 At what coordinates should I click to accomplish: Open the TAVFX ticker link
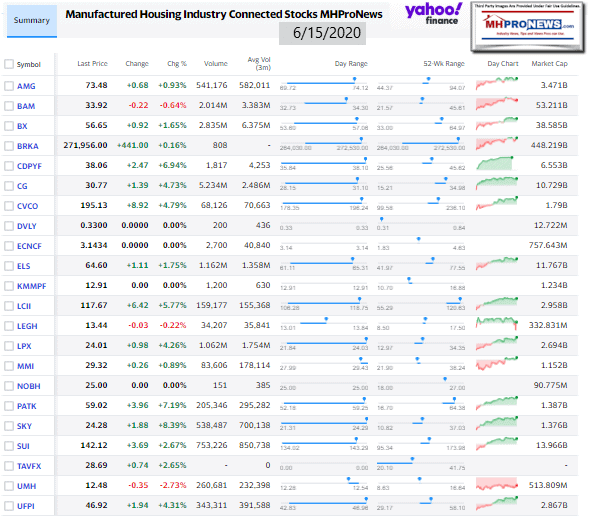coord(29,466)
